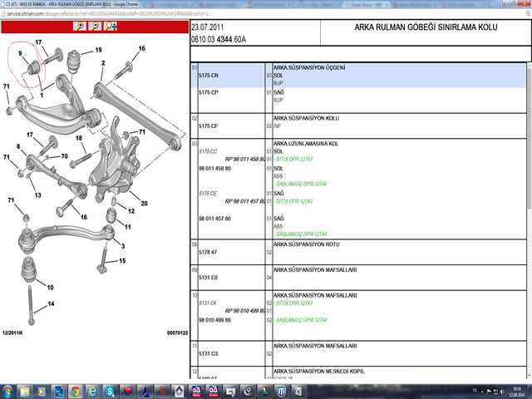Image resolution: width=532 pixels, height=399 pixels.
Task: Click the magnifier icon with move arrows
Action: [111, 27]
